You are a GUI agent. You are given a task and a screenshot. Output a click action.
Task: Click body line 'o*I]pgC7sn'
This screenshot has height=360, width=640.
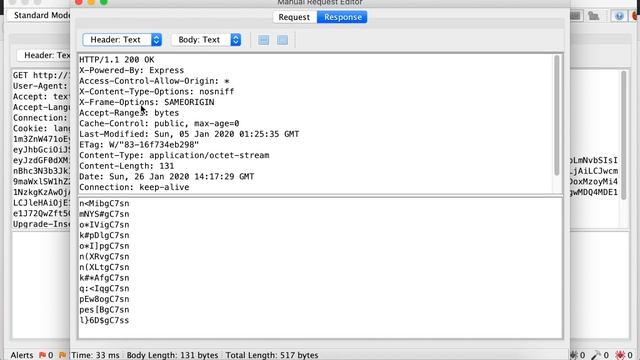tap(104, 246)
